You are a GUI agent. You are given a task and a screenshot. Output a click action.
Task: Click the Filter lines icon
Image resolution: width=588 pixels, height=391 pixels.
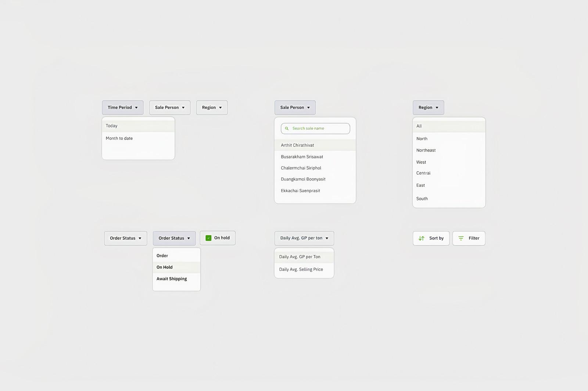tap(461, 238)
